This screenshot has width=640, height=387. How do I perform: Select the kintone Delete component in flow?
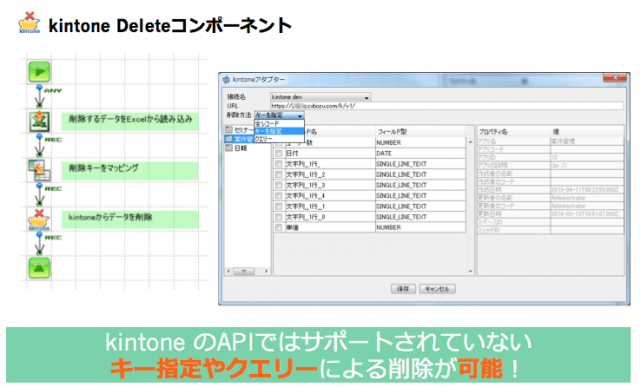point(39,219)
